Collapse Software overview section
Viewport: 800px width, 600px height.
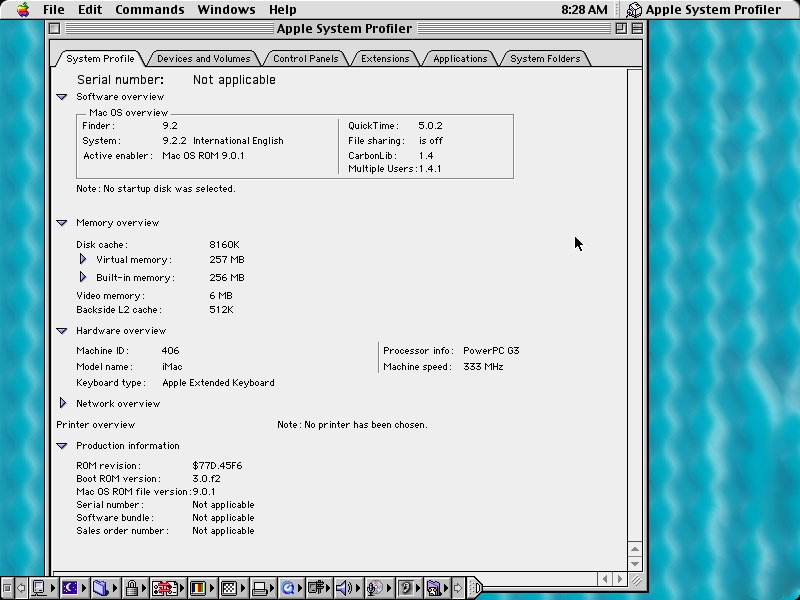pyautogui.click(x=62, y=97)
